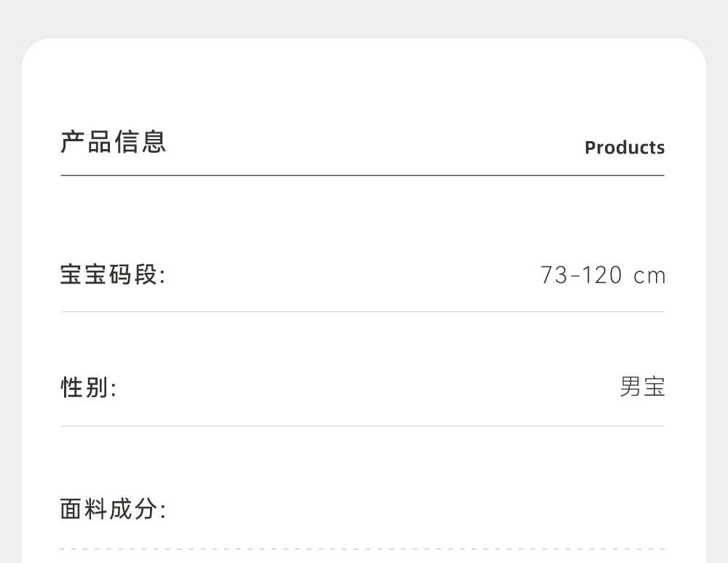Click the 73-120 cm size value
Viewport: 728px width, 563px height.
tap(603, 276)
